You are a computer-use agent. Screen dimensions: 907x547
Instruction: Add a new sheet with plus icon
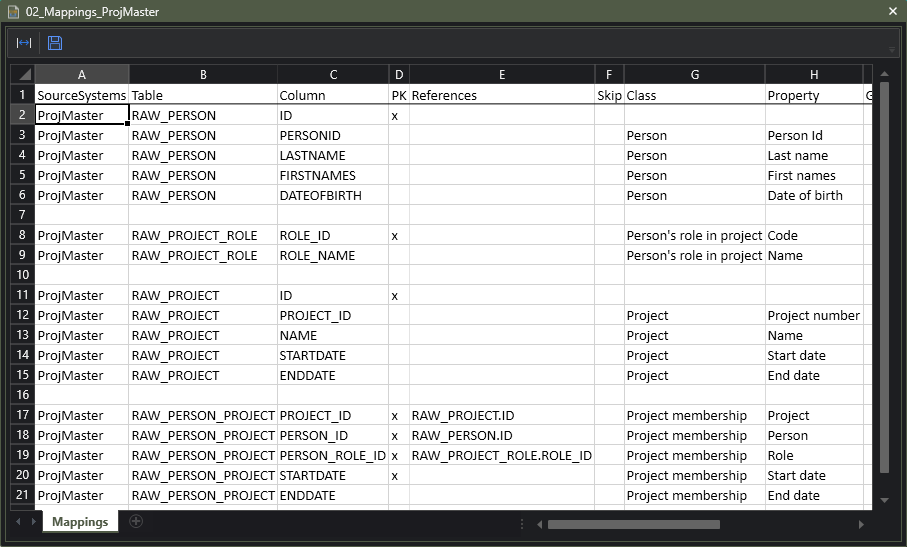click(136, 521)
